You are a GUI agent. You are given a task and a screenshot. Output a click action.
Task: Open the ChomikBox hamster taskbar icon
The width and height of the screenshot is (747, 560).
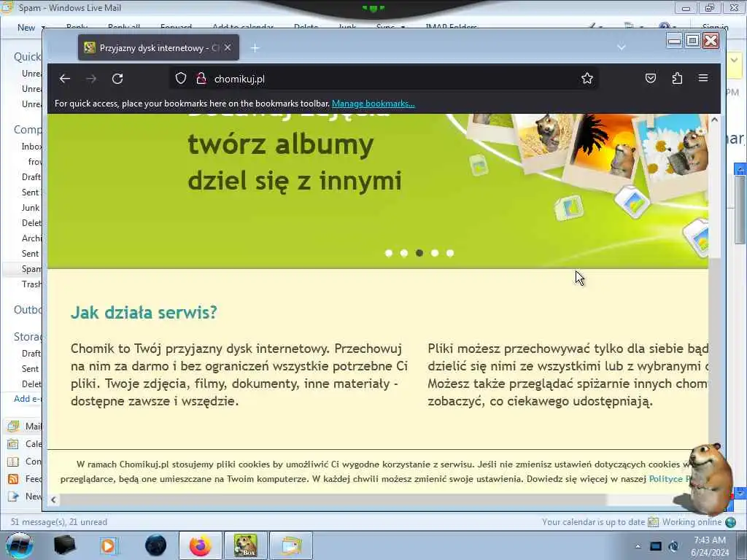(x=245, y=545)
